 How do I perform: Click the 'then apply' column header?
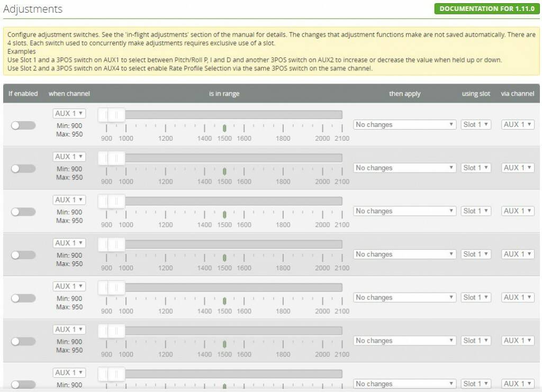click(x=405, y=94)
